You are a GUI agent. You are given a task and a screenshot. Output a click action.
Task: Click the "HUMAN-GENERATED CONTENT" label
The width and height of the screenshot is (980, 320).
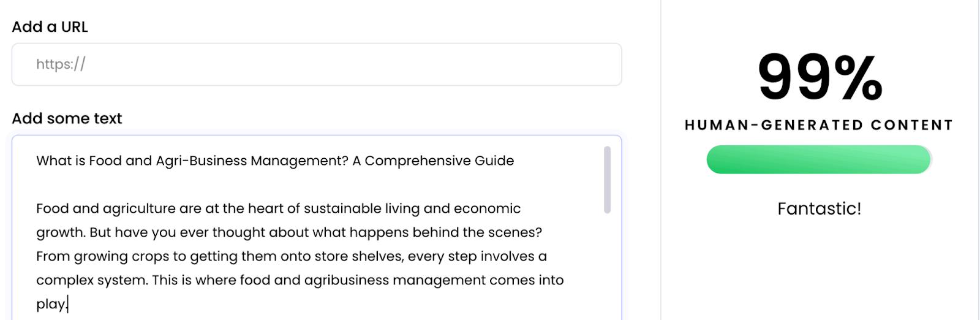[819, 125]
